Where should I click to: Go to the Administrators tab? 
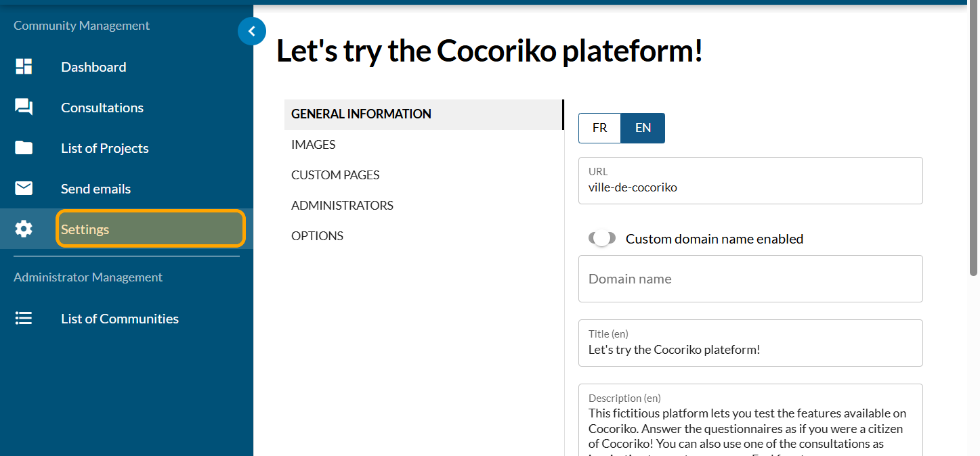[x=342, y=205]
